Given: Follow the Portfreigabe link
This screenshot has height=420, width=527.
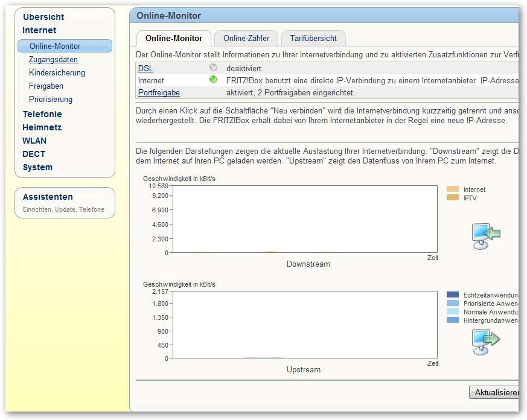Looking at the screenshot, I should tap(159, 93).
